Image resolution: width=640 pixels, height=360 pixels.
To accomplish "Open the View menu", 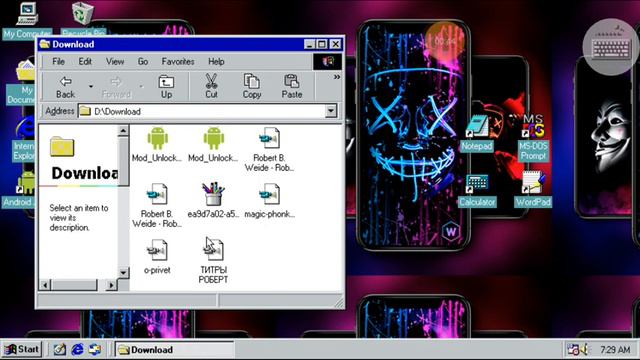I will point(115,62).
